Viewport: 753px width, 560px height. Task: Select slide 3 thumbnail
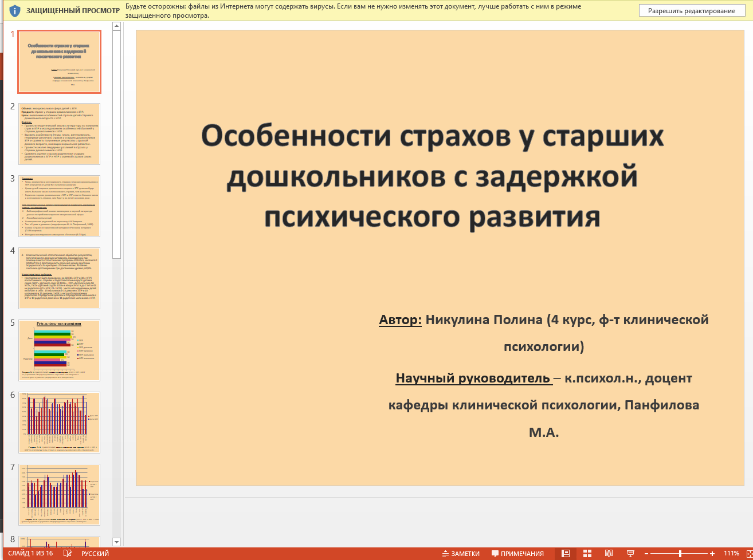tap(60, 206)
